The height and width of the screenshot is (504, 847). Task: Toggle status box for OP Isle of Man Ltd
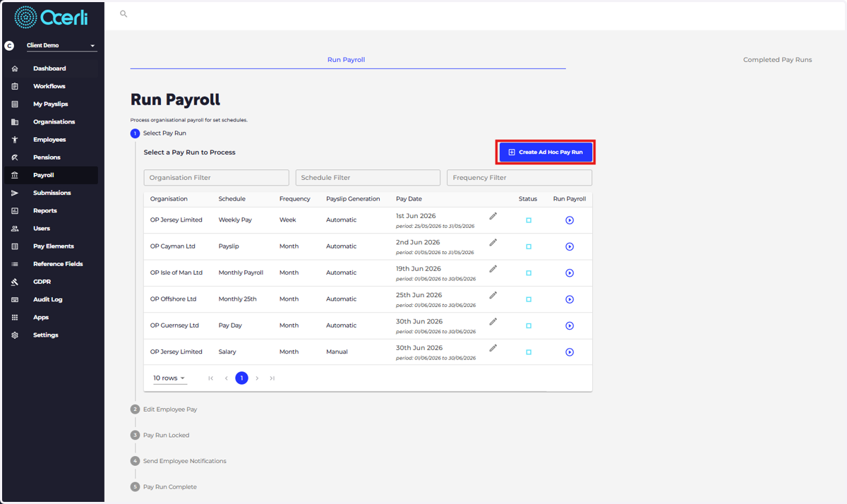coord(529,273)
